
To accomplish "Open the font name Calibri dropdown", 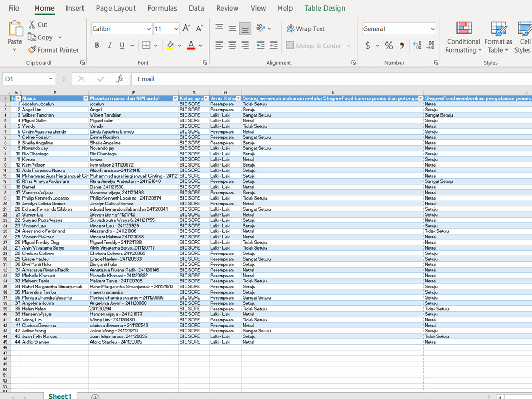I will coord(148,29).
